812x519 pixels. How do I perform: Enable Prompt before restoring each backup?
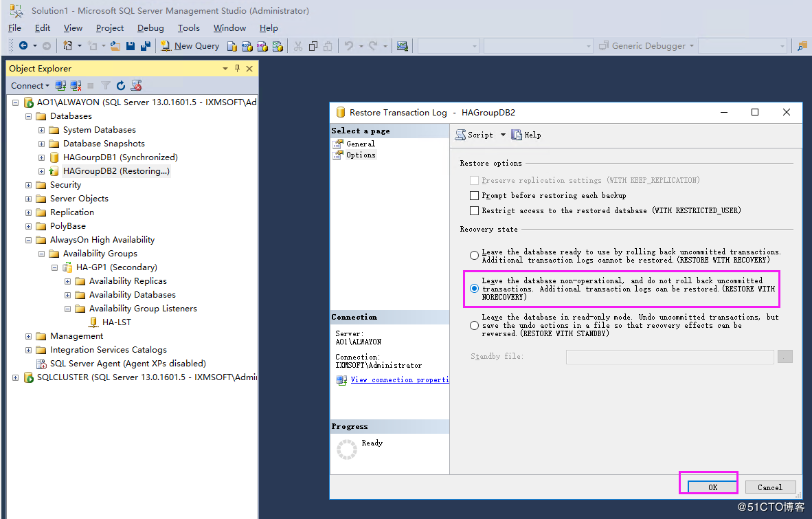click(474, 195)
